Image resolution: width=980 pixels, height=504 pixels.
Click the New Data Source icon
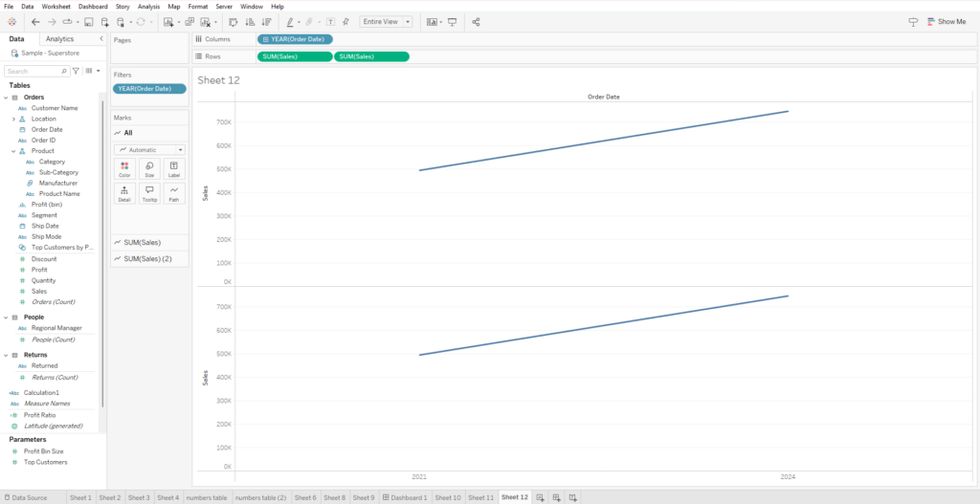tap(105, 22)
